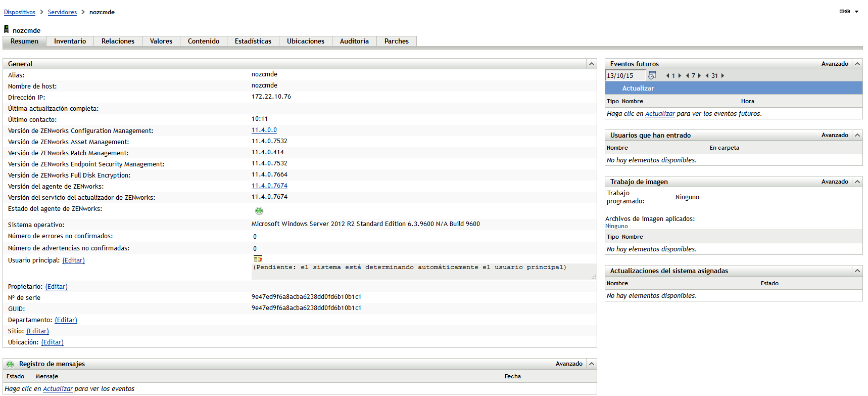Collapse the Trabajo de imagen panel
Viewport: 868px width, 396px height.
(x=857, y=182)
